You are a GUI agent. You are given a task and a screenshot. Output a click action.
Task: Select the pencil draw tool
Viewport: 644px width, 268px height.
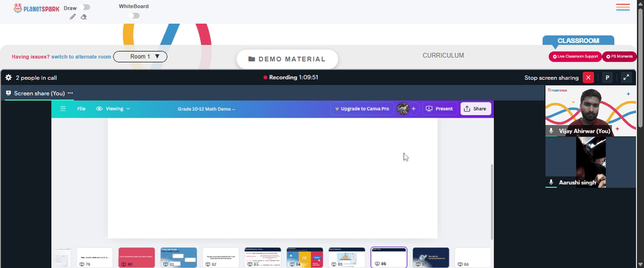click(73, 17)
